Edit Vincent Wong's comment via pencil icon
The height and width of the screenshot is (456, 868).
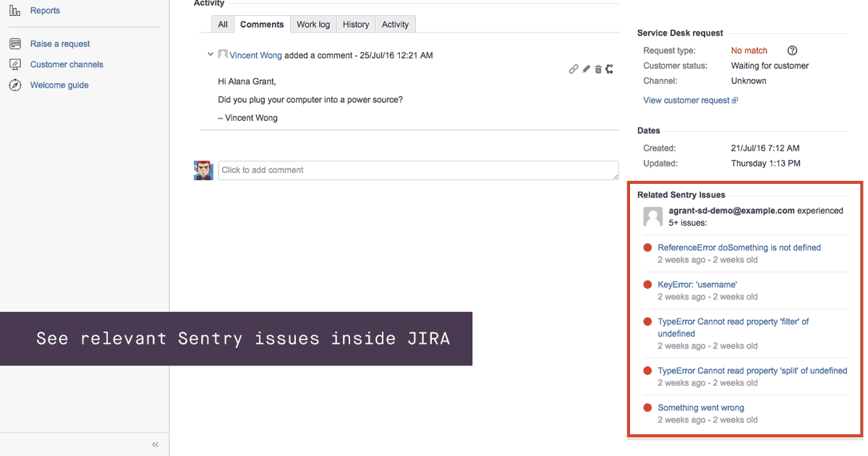click(586, 69)
